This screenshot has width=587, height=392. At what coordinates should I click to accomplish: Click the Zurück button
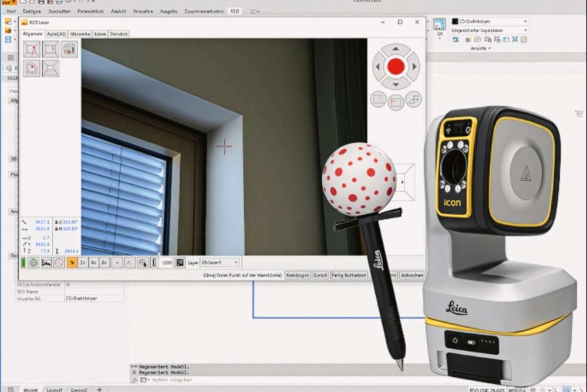pyautogui.click(x=320, y=275)
